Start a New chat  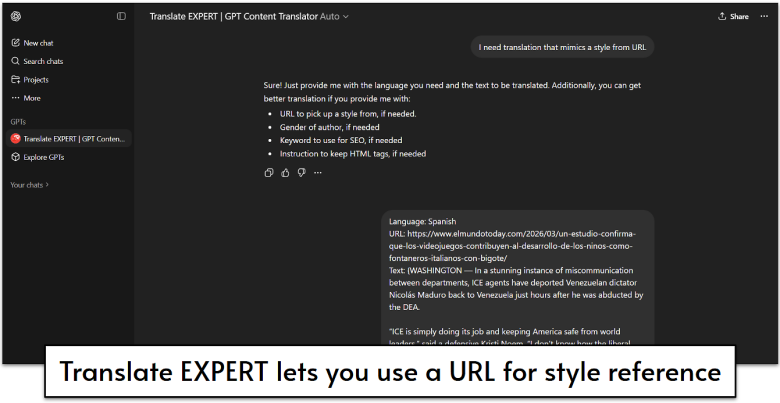coord(32,43)
